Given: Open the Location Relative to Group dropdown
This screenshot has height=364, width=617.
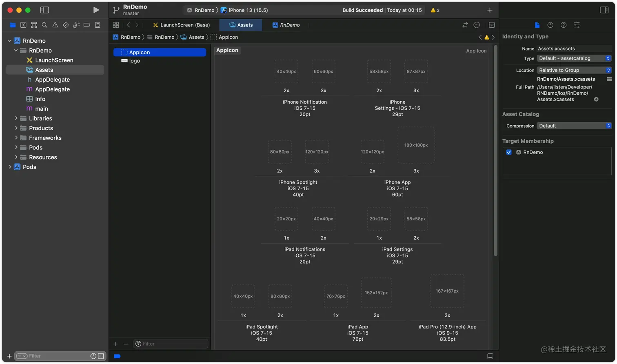Looking at the screenshot, I should [574, 70].
